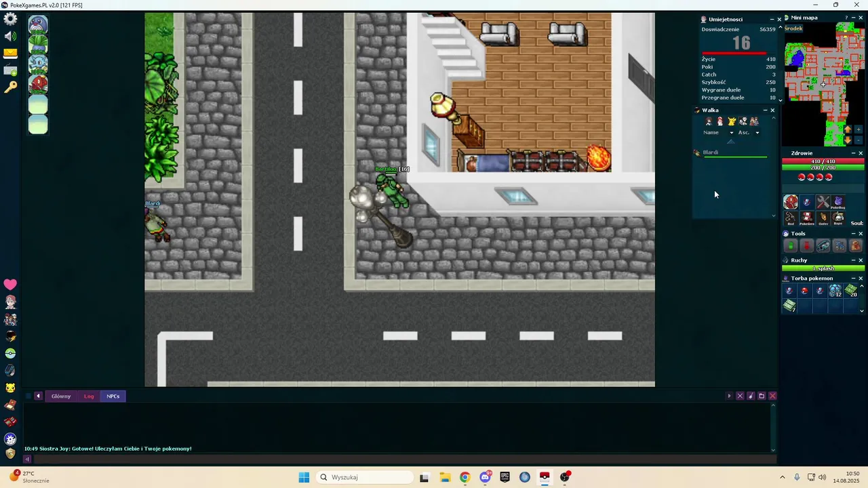
Task: Click the chat tabs left arrow
Action: (38, 396)
